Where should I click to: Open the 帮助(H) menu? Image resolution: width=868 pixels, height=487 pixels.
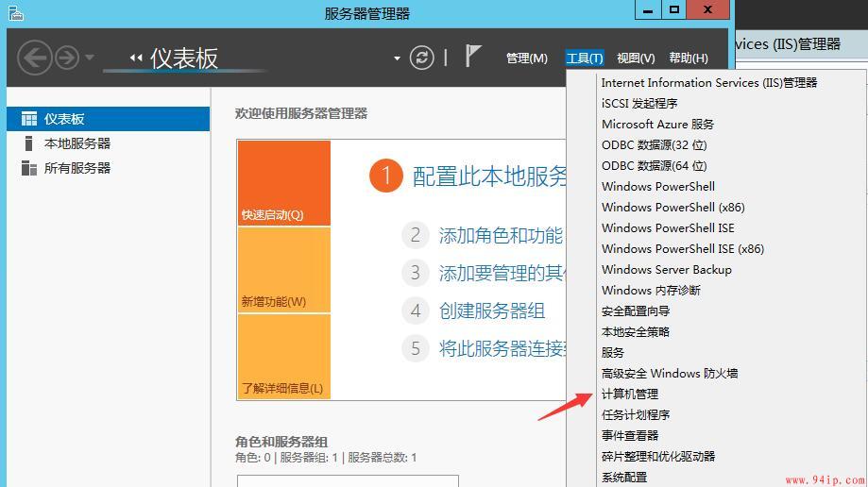[x=689, y=59]
